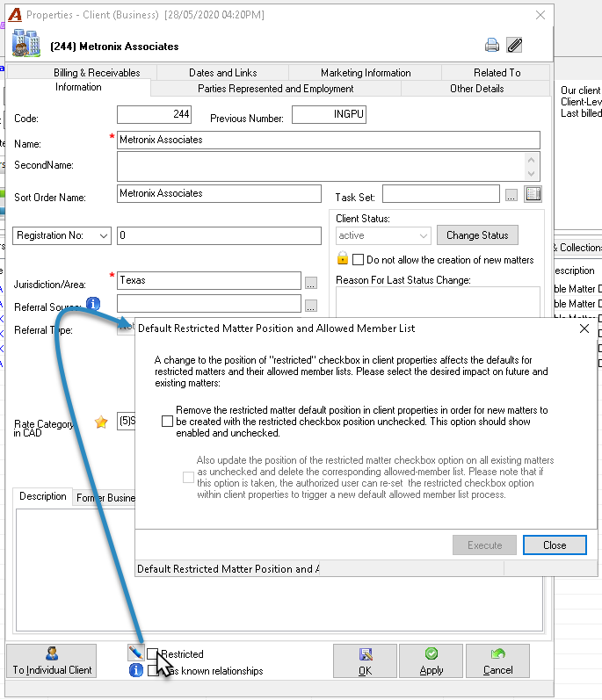The image size is (602, 700).
Task: Click the Rate Category star icon
Action: 101,422
